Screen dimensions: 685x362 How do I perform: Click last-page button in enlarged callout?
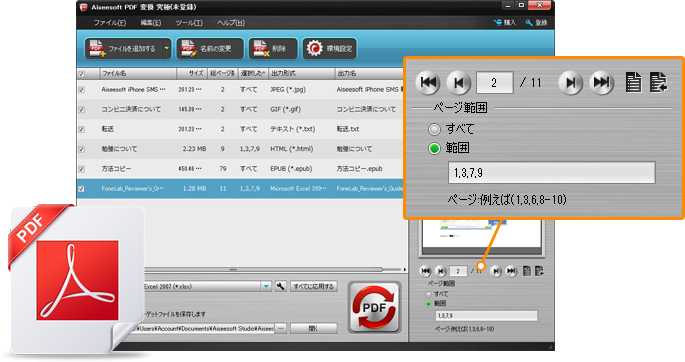point(601,83)
